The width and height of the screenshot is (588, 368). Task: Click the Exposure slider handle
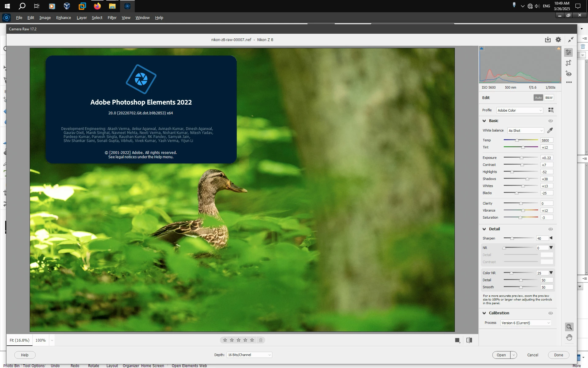(x=522, y=158)
